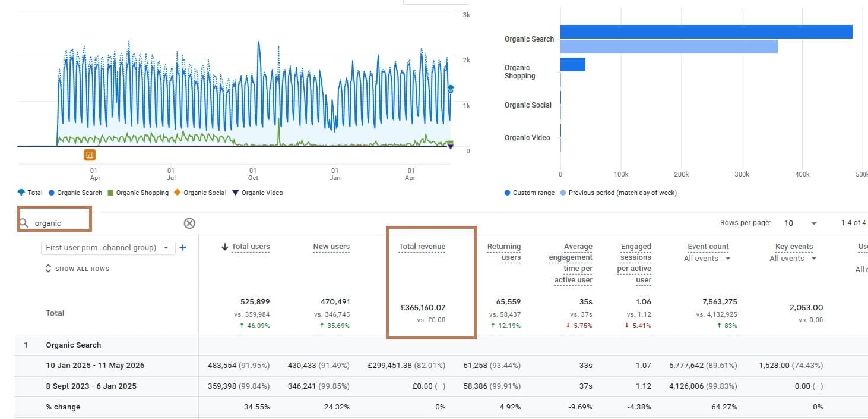Sort by Engaged sessions per active user
Image resolution: width=868 pixels, height=419 pixels.
[635, 263]
